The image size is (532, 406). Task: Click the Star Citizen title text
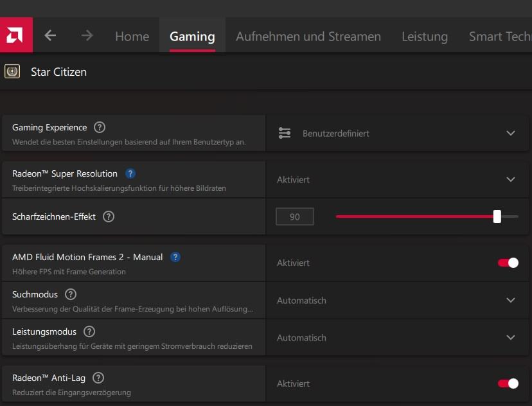pyautogui.click(x=58, y=72)
